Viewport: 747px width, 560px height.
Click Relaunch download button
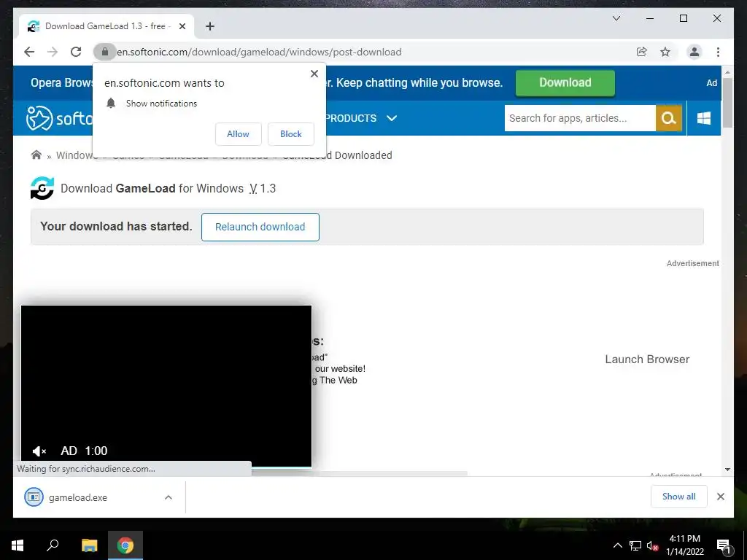pos(260,227)
